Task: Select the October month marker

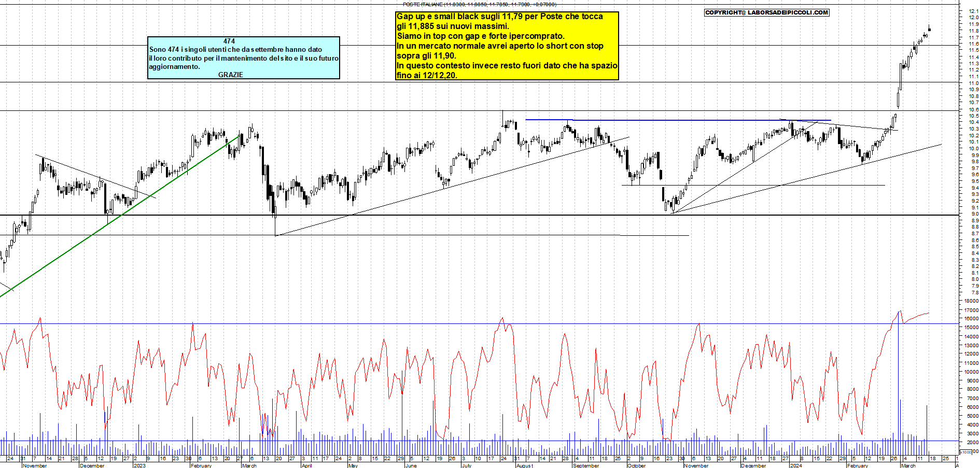Action: pyautogui.click(x=637, y=465)
